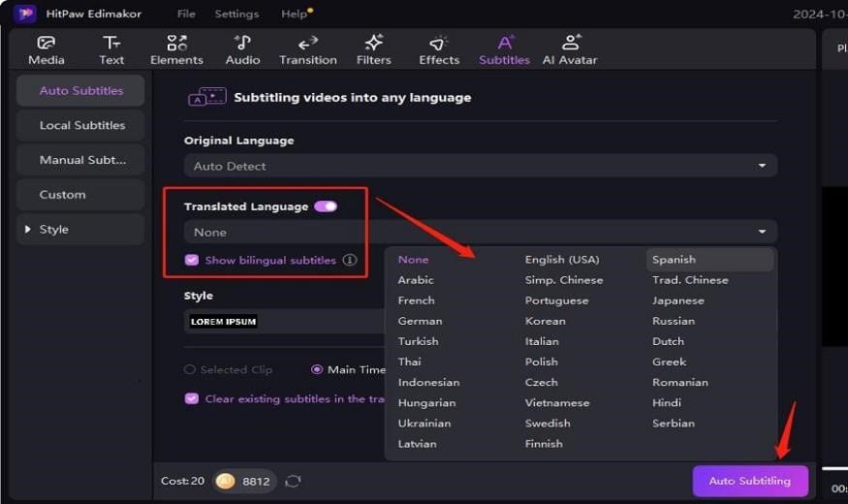
Task: Open the Media panel
Action: click(x=47, y=50)
